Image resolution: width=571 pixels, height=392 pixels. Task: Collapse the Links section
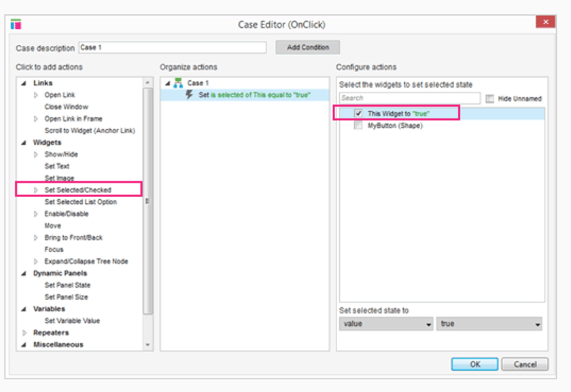(25, 83)
